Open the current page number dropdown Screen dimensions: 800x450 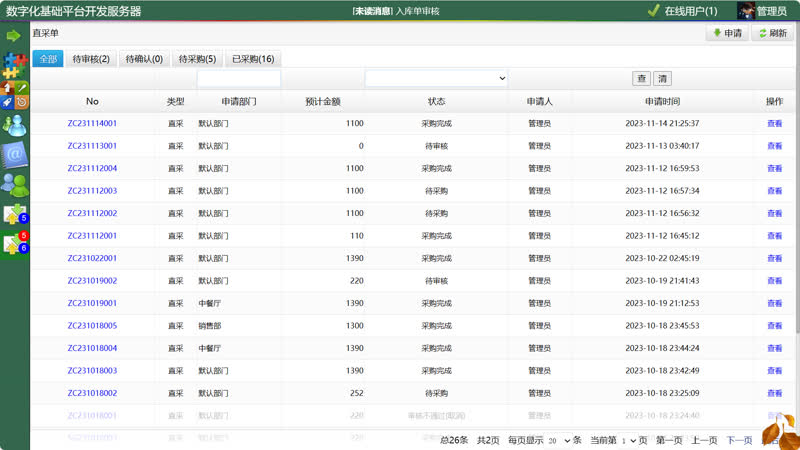click(628, 440)
